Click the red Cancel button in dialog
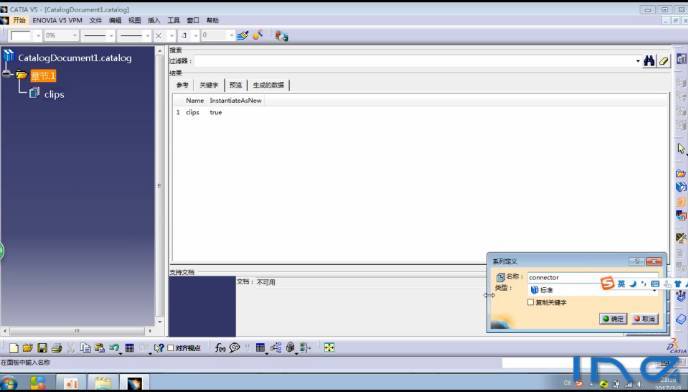The width and height of the screenshot is (688, 392). coord(645,319)
